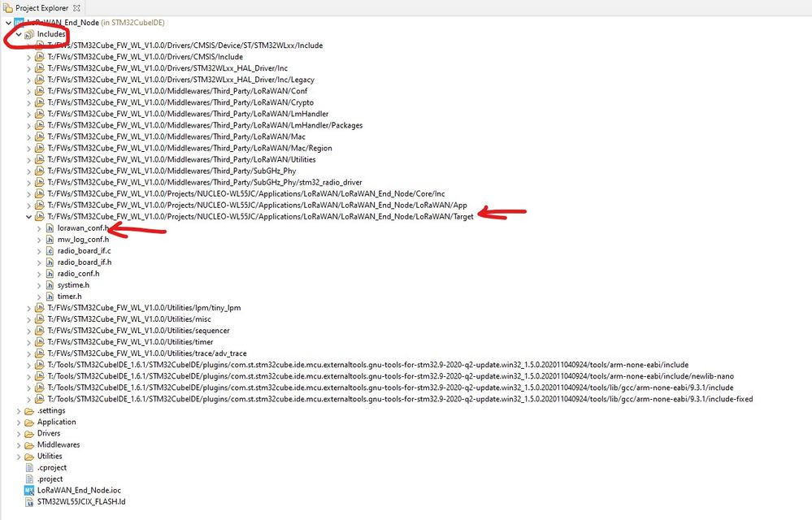Click the radio_board_if.h header file icon
812x520 pixels.
click(x=50, y=262)
